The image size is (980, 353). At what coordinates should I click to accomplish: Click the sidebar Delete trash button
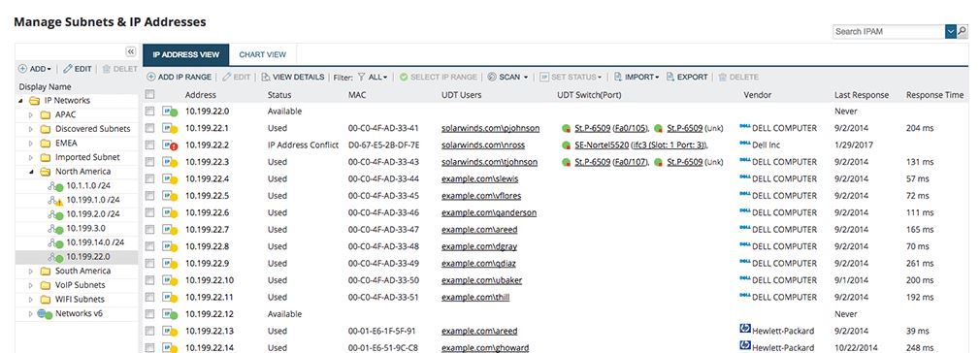point(119,69)
